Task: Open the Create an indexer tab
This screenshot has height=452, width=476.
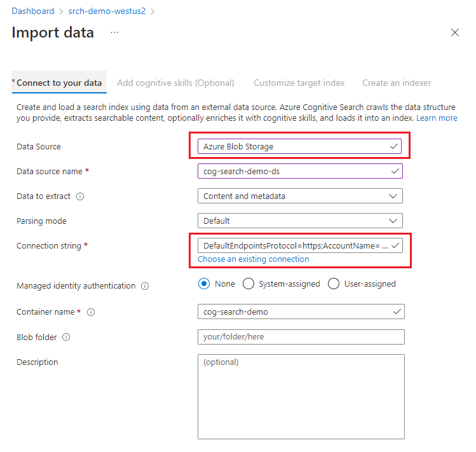Action: click(397, 83)
